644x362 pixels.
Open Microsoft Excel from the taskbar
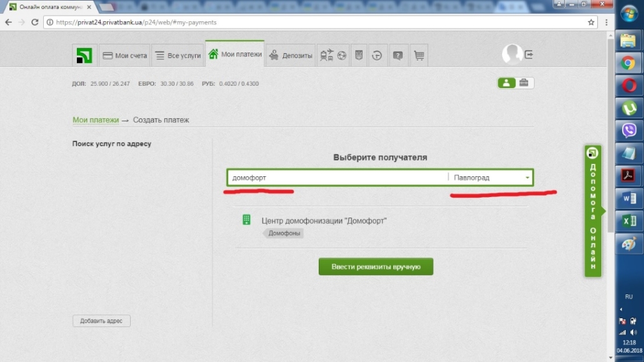(628, 221)
